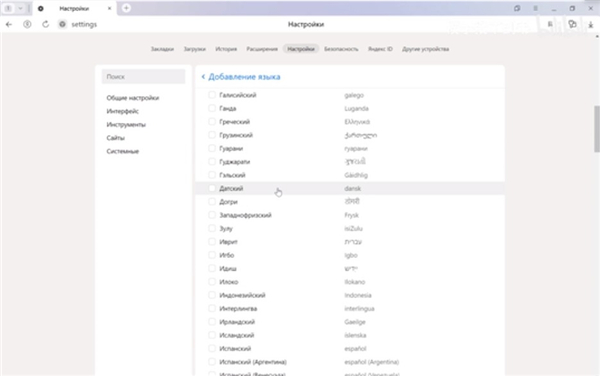Click the Yandex account icon near address bar
This screenshot has width=600, height=376.
[x=27, y=24]
